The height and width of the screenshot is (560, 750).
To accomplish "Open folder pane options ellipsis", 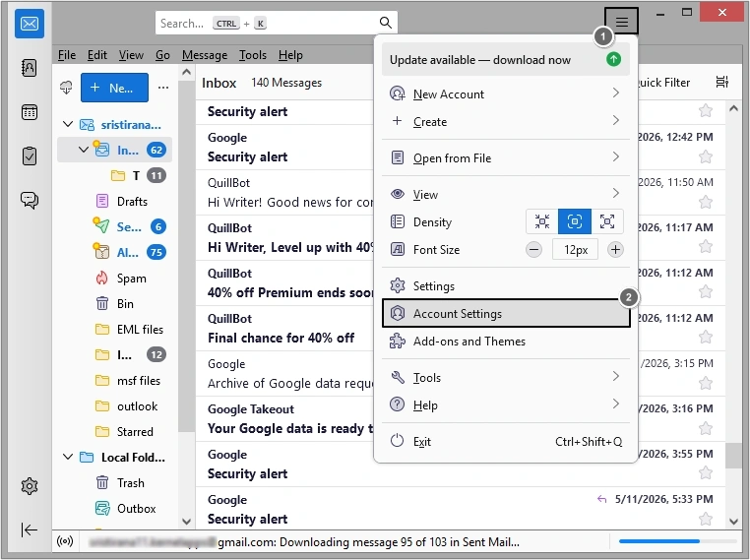I will pos(163,88).
